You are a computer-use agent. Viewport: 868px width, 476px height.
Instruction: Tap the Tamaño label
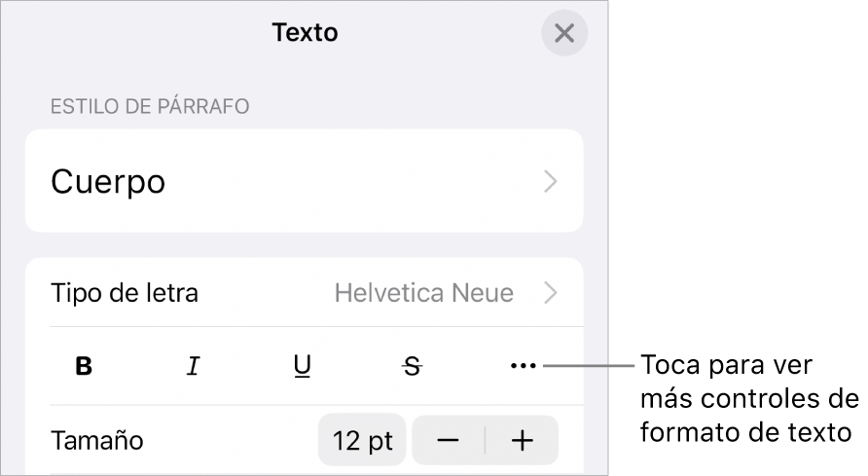click(x=96, y=441)
